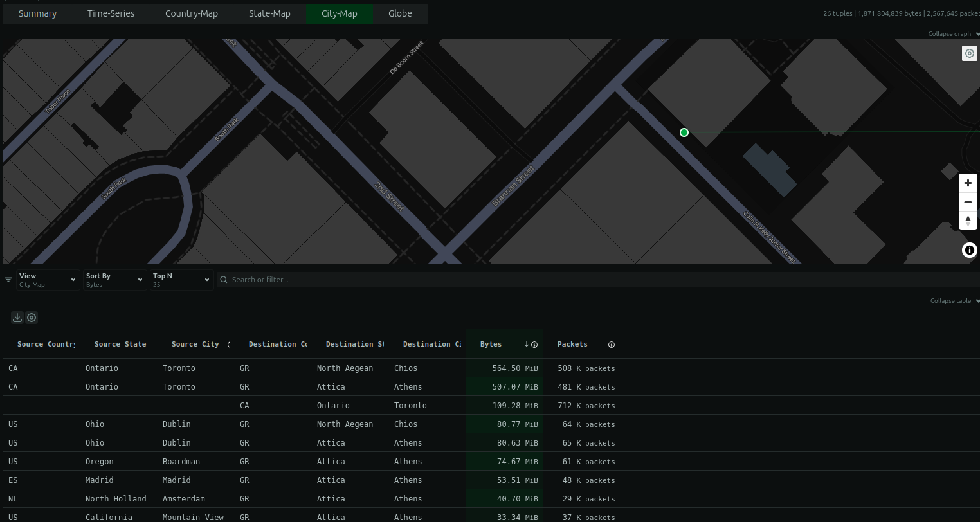Viewport: 980px width, 522px height.
Task: Click North Holland source state cell
Action: [x=116, y=499]
